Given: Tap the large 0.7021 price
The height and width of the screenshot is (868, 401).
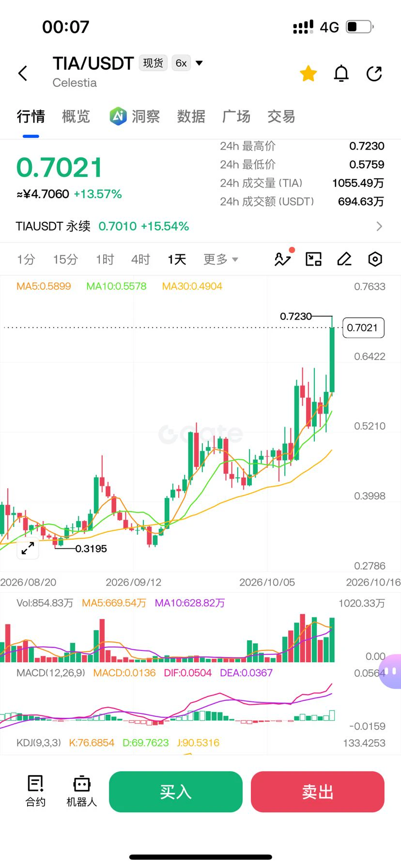Looking at the screenshot, I should coord(60,168).
